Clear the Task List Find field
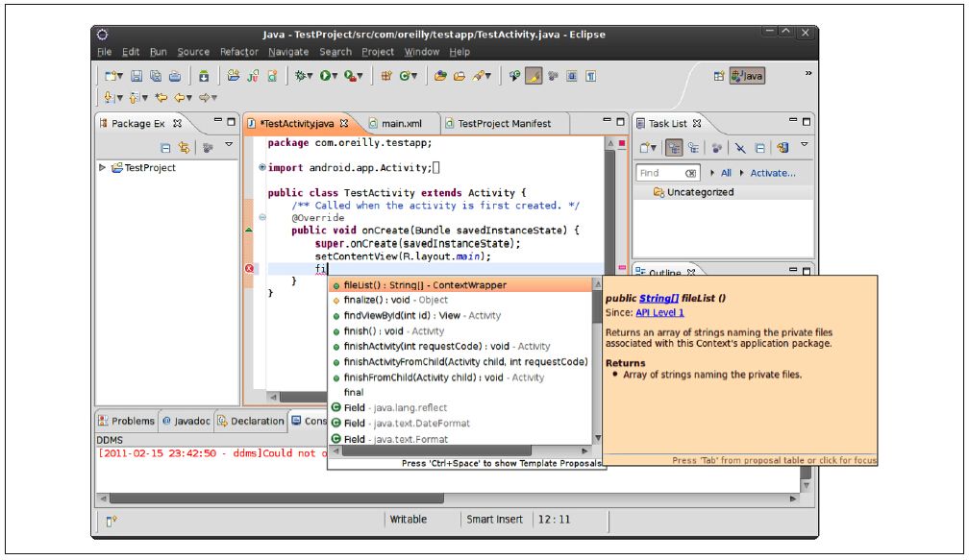 690,174
